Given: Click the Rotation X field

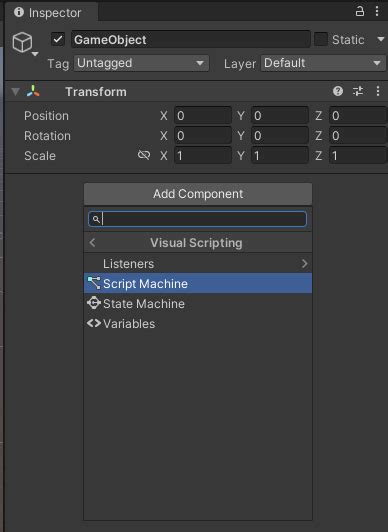Looking at the screenshot, I should coord(203,136).
